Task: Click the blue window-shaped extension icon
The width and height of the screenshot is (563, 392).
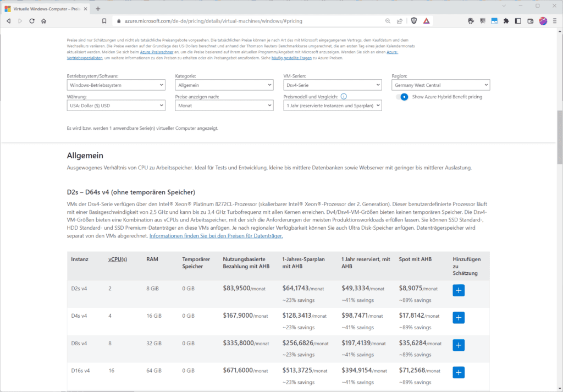Action: pos(494,21)
